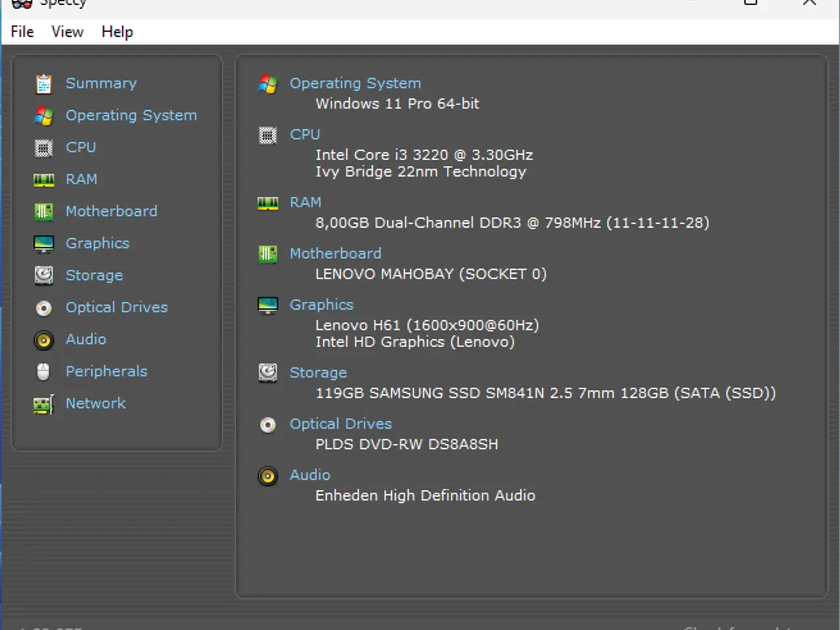Open the Audio heading link in summary
Screen dimensions: 840x630
[x=310, y=474]
